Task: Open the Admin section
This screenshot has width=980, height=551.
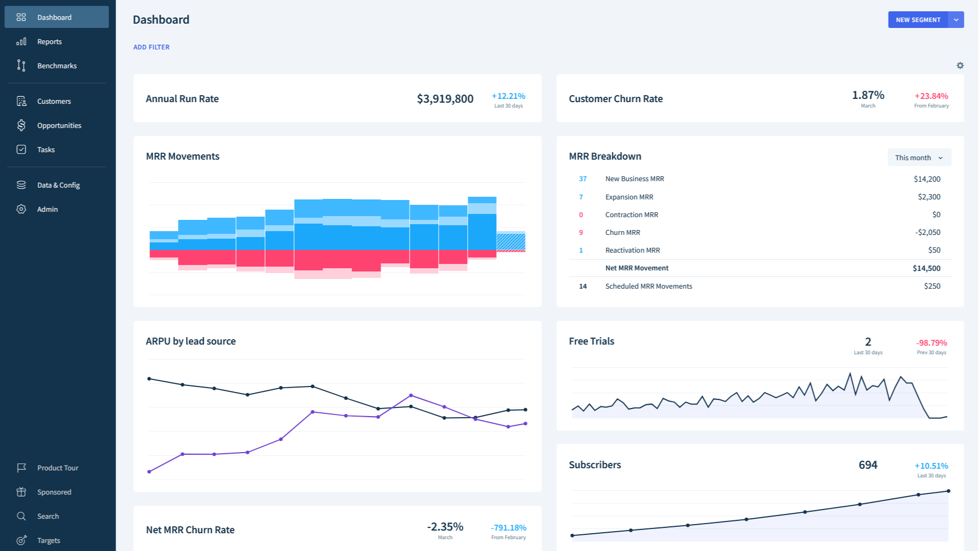Action: [x=47, y=209]
